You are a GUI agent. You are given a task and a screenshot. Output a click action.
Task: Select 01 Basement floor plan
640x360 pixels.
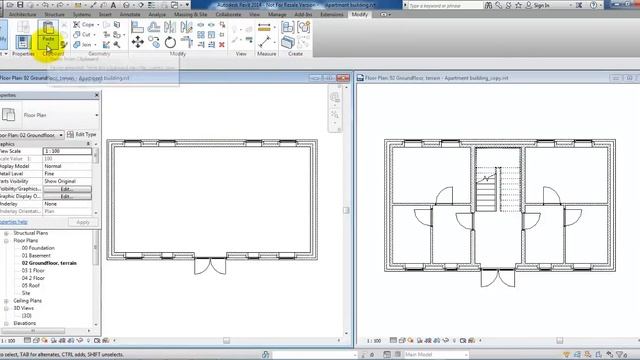tap(36, 256)
